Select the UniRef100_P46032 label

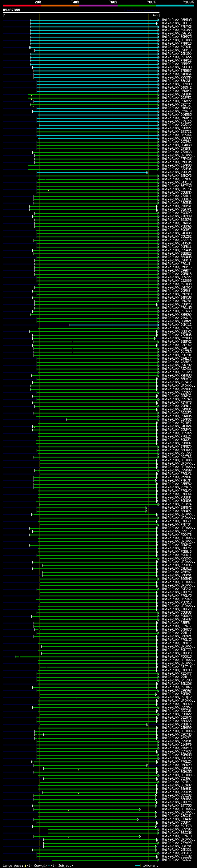[177, 108]
